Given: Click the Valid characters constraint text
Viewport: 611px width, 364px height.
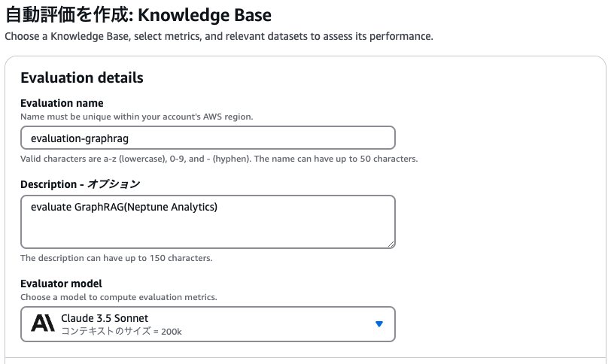Looking at the screenshot, I should tap(219, 159).
